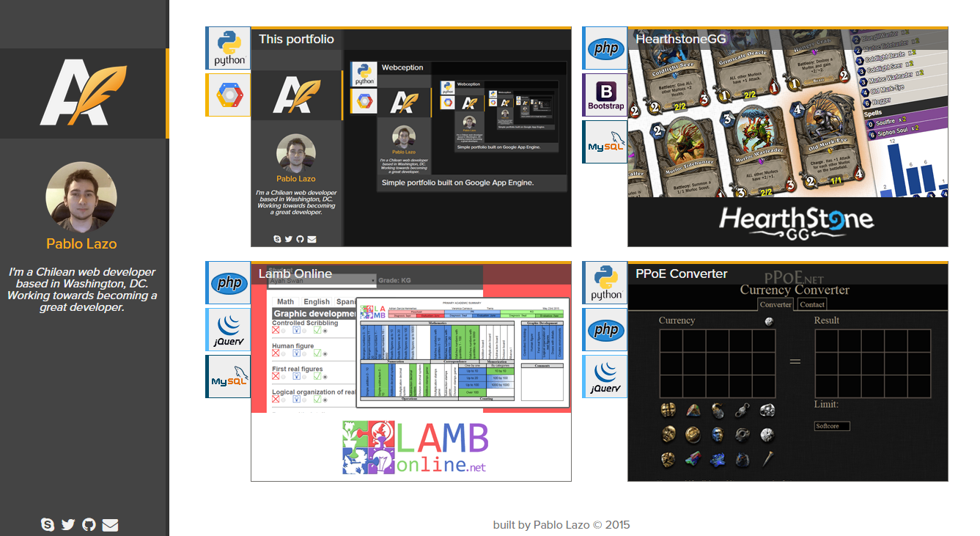Viewport: 980px width, 536px height.
Task: Click the PHP icon beside HearthstoneGG
Action: pyautogui.click(x=605, y=48)
